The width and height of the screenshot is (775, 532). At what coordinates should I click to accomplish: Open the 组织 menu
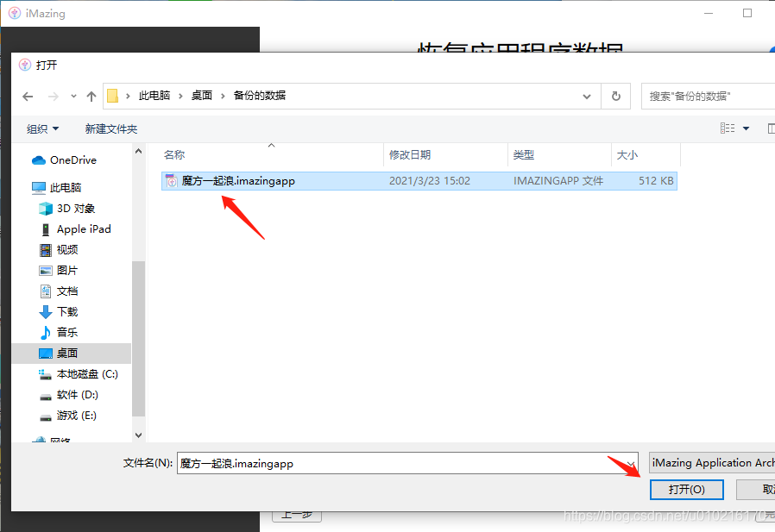click(x=42, y=129)
